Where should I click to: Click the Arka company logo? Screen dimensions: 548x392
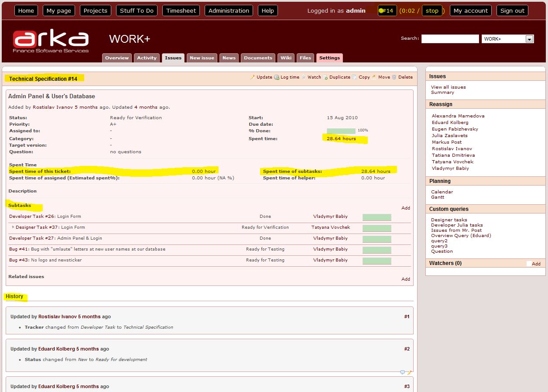(51, 41)
